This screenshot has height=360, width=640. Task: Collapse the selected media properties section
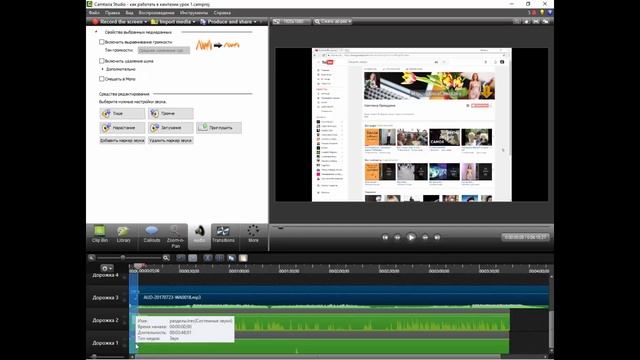click(96, 32)
